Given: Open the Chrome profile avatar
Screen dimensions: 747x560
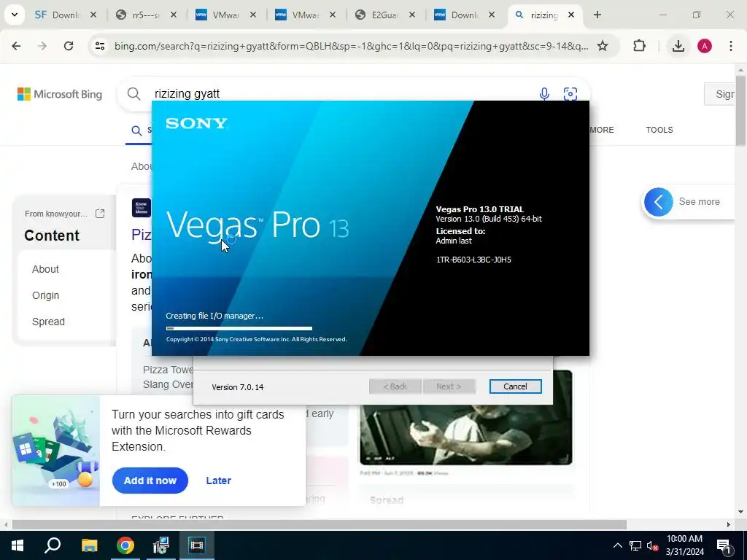Looking at the screenshot, I should (705, 46).
